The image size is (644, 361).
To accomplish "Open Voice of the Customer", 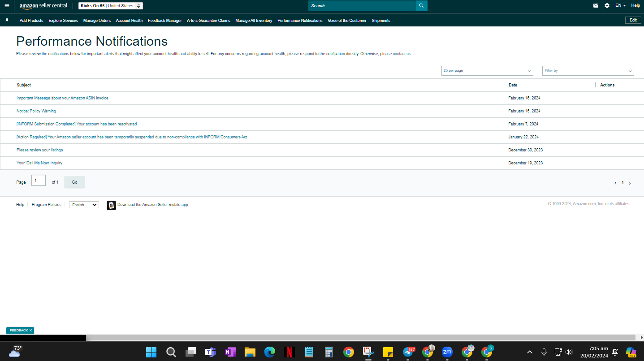I will pos(347,21).
